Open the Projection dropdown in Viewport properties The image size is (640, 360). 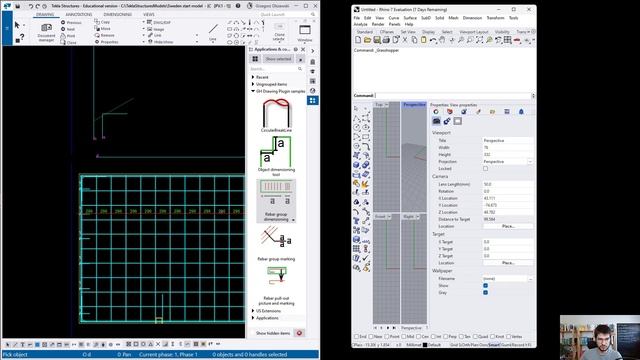(x=530, y=162)
